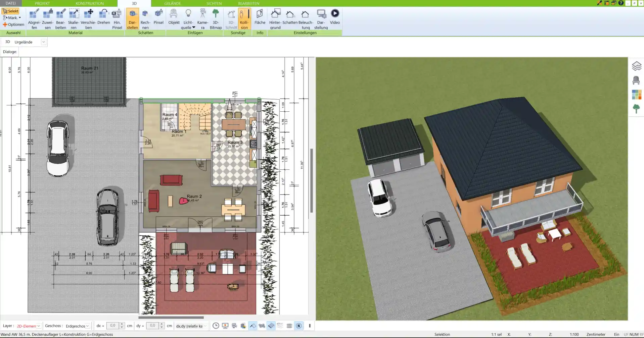The width and height of the screenshot is (644, 338).
Task: Click the clock icon in the bottom toolbar
Action: 215,326
